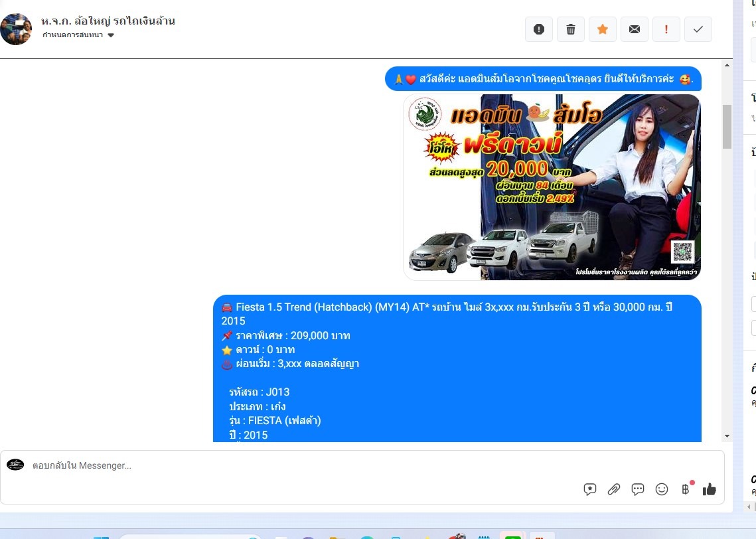Click the รุ่น : FIESTA (เฟสต้า) line
Image resolution: width=756 pixels, height=539 pixels.
click(275, 421)
